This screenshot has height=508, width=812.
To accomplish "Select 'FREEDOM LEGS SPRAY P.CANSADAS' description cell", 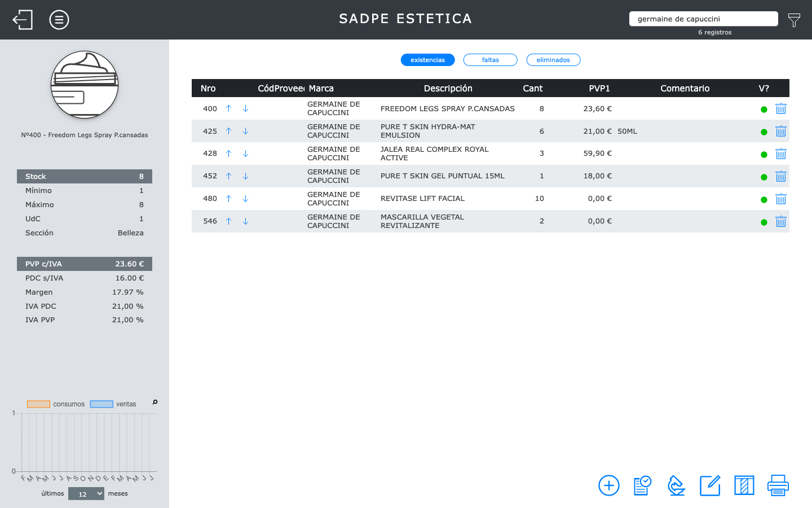I will click(448, 108).
